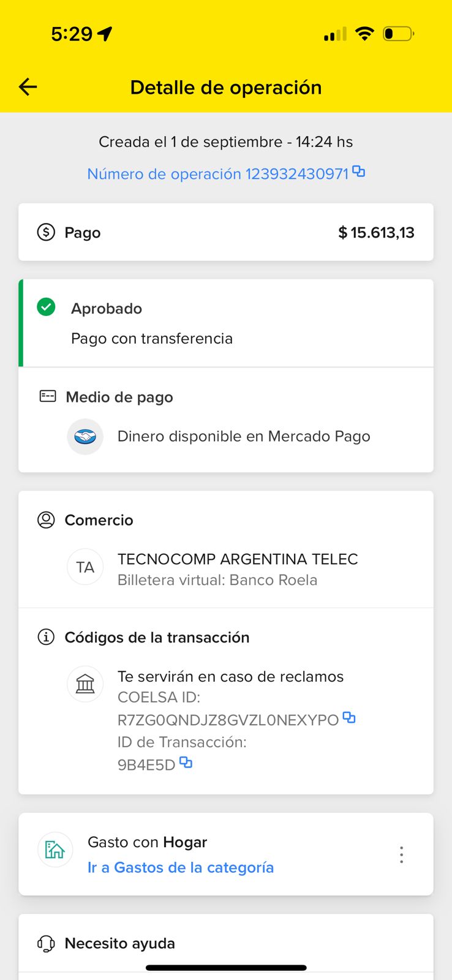The image size is (452, 980).
Task: Tap the Comercio profile icon
Action: click(46, 520)
